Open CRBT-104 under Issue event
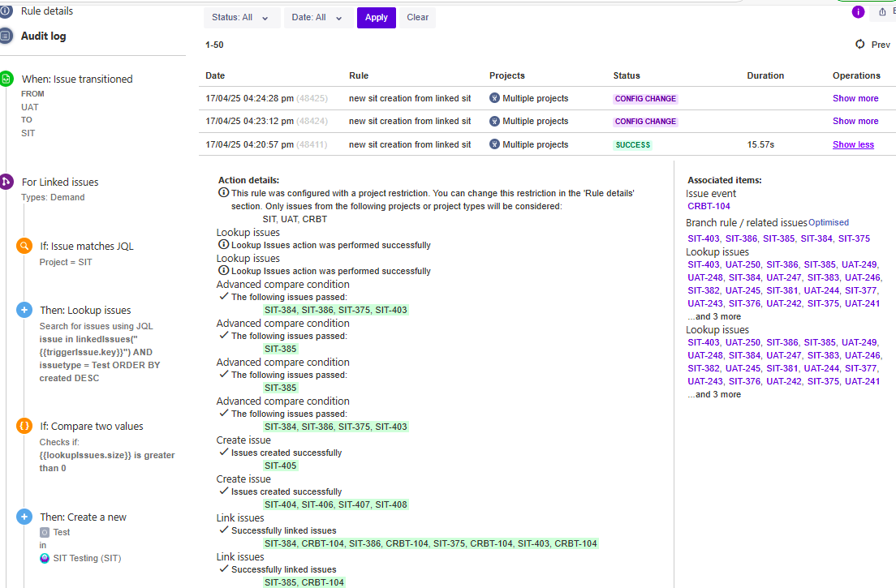896x588 pixels. pos(709,206)
